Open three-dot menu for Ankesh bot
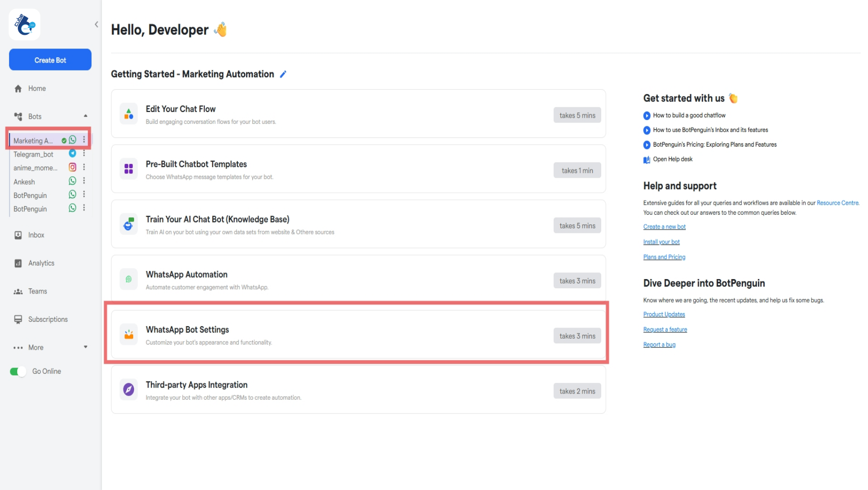The image size is (868, 490). (84, 181)
